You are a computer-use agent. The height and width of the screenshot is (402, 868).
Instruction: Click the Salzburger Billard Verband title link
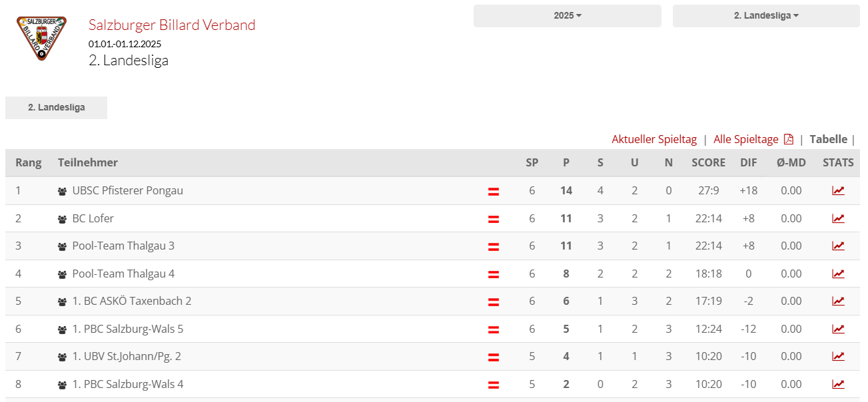point(172,25)
